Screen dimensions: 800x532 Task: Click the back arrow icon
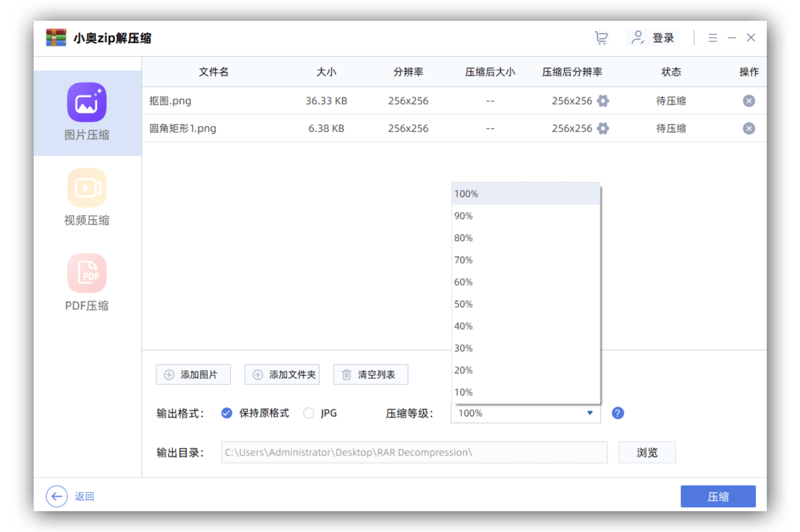click(57, 496)
